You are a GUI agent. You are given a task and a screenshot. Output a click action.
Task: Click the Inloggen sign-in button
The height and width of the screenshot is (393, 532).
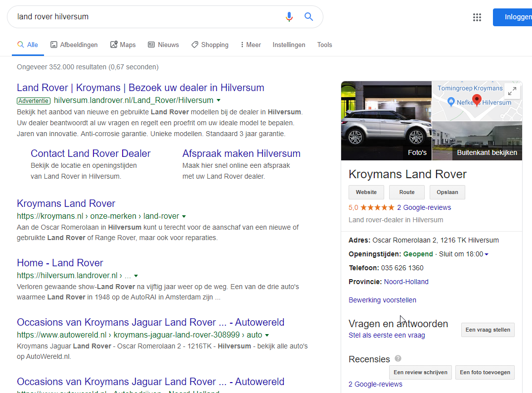click(514, 17)
